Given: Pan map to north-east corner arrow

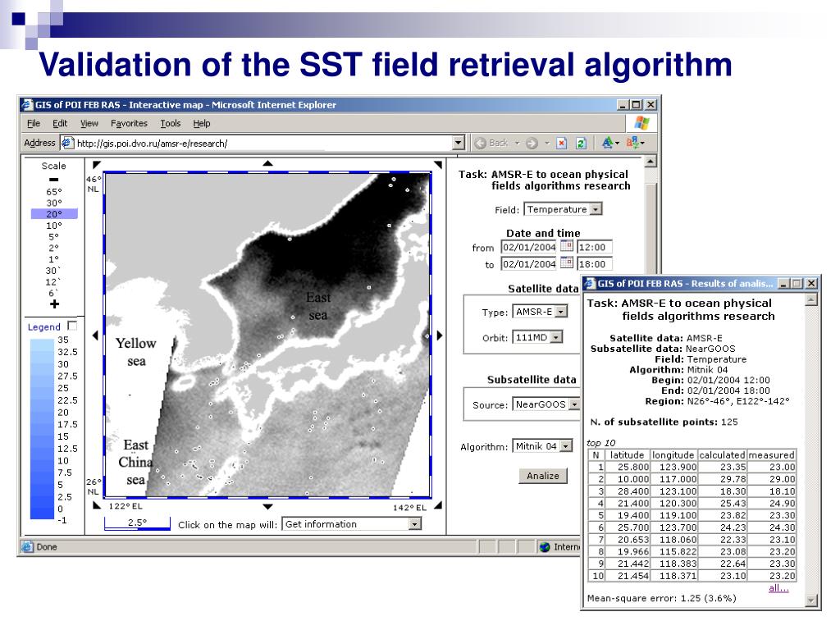Looking at the screenshot, I should [438, 164].
